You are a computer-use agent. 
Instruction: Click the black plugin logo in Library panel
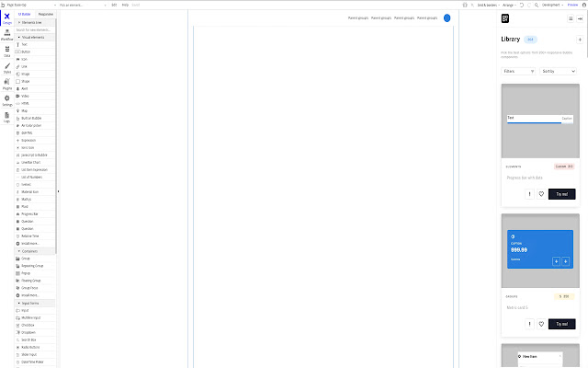click(x=505, y=18)
